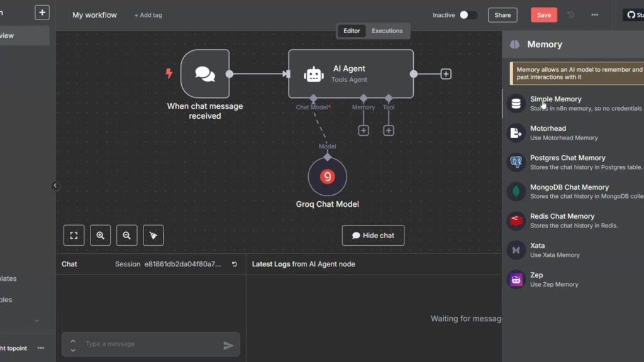Screen dimensions: 644x362
Task: Add a Tool sub-node with its plus
Action: 389,131
